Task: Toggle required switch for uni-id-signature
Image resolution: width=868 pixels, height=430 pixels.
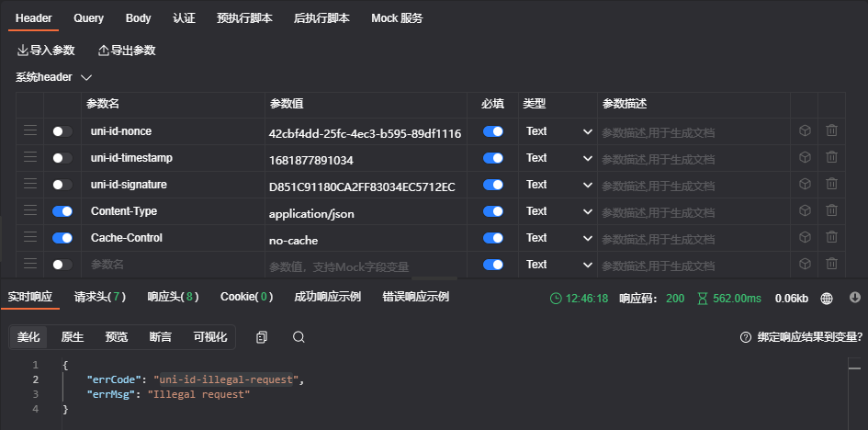Action: point(493,185)
